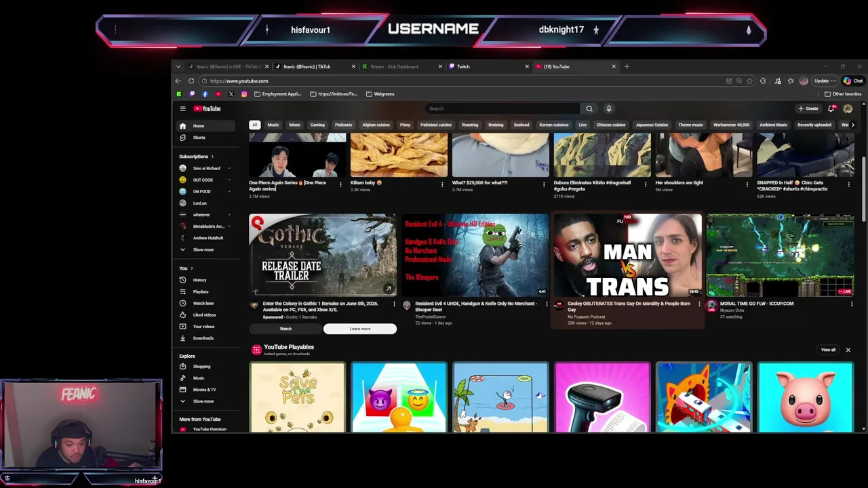This screenshot has width=868, height=488.
Task: Open Watch later in the sidebar
Action: [x=206, y=303]
